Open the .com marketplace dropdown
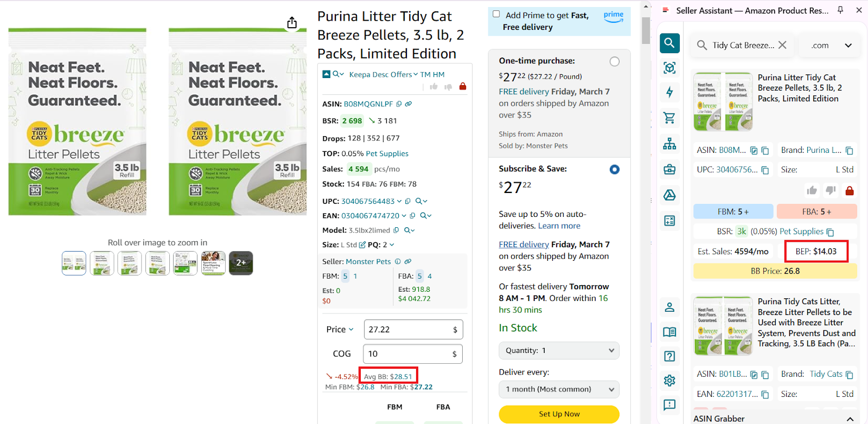 [828, 45]
